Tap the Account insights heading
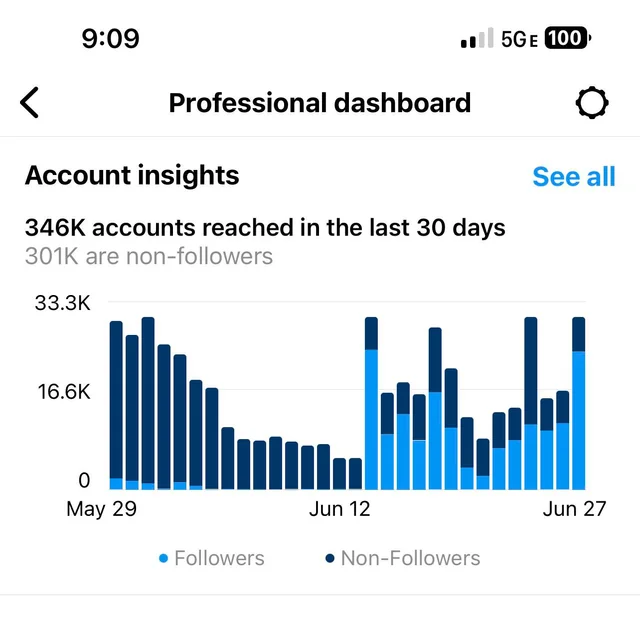 [x=132, y=176]
